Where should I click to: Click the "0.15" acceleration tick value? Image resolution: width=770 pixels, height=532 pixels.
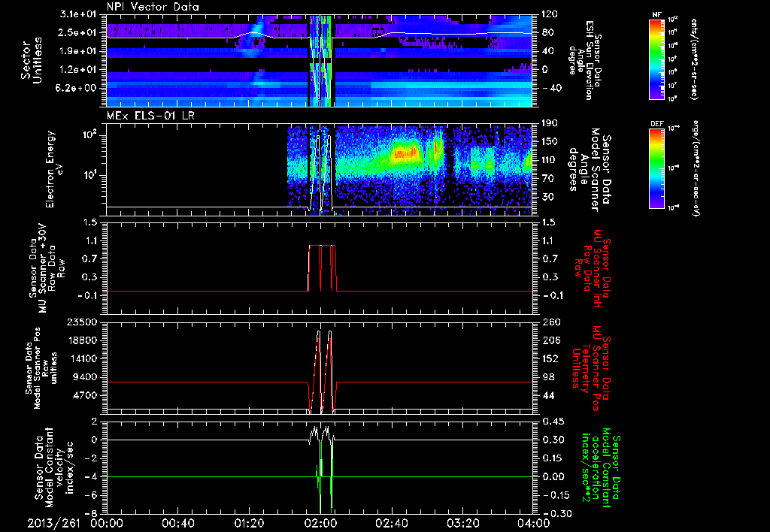click(553, 458)
